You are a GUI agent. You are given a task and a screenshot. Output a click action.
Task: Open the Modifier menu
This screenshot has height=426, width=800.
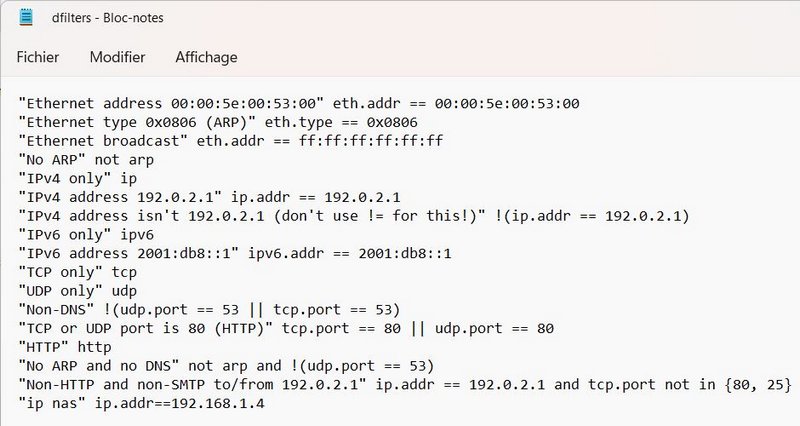[x=117, y=57]
